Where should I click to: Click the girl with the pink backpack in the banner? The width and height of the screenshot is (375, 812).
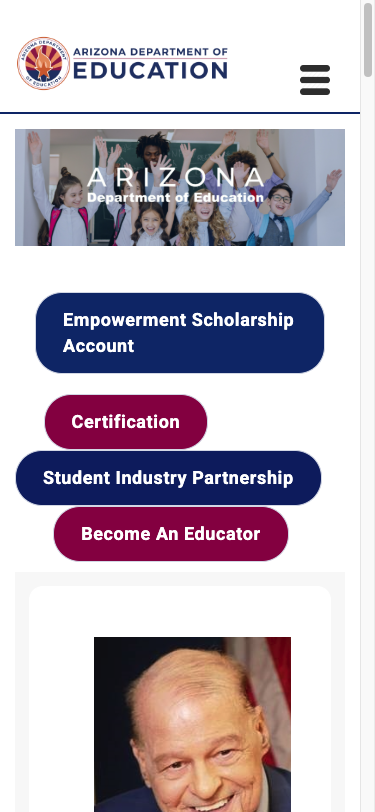[x=67, y=207]
